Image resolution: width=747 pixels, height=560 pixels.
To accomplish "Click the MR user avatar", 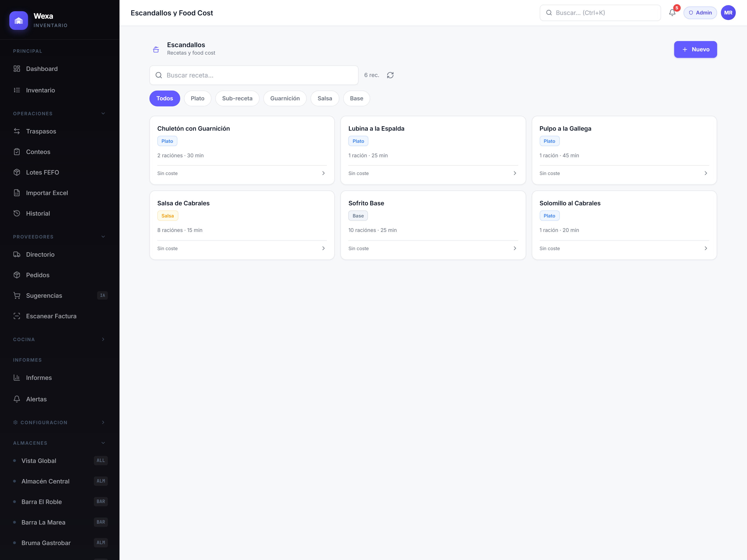I will pos(728,13).
